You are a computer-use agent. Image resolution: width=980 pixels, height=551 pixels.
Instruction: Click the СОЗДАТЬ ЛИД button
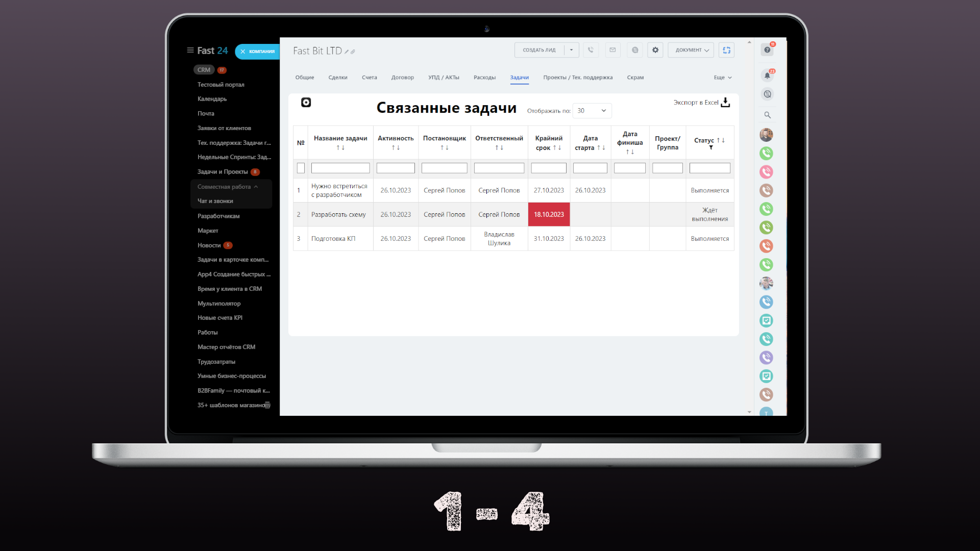(x=539, y=50)
